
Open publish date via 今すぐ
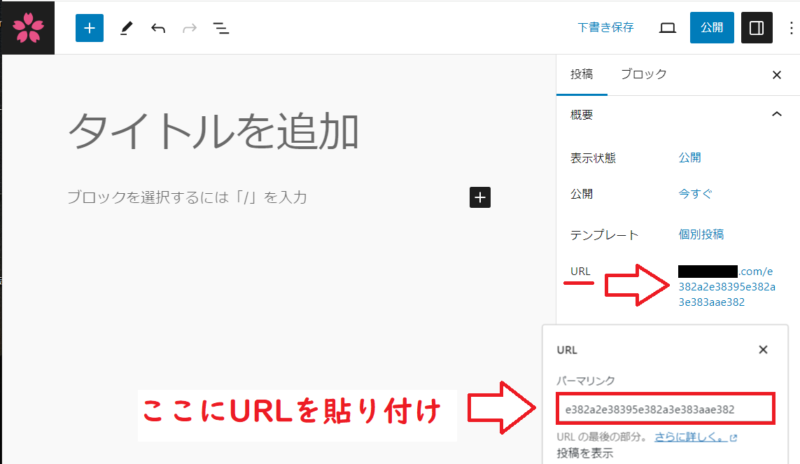tap(695, 194)
